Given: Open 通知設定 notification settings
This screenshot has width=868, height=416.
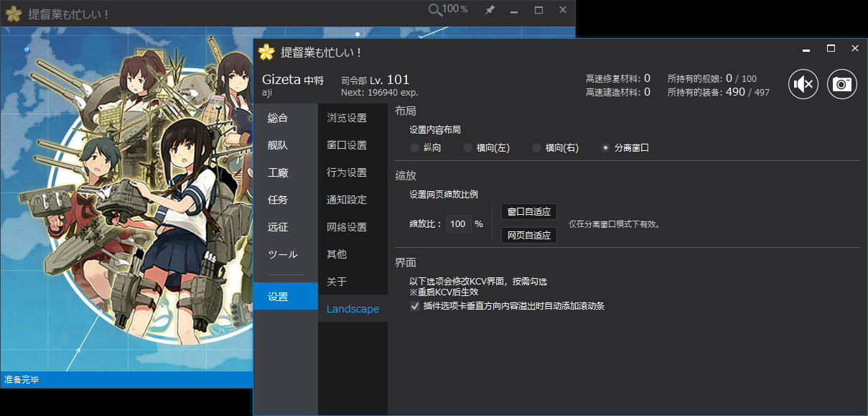Looking at the screenshot, I should (x=353, y=200).
